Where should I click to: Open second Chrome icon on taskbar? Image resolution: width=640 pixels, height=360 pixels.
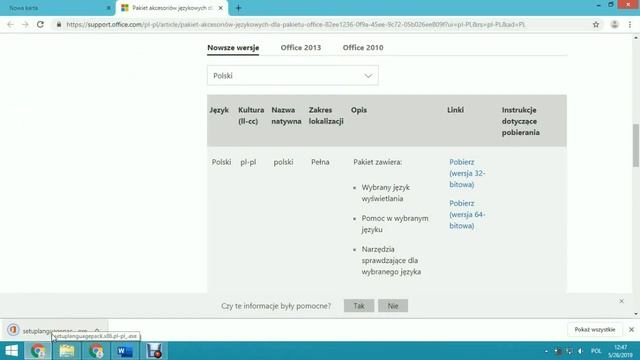pos(96,351)
